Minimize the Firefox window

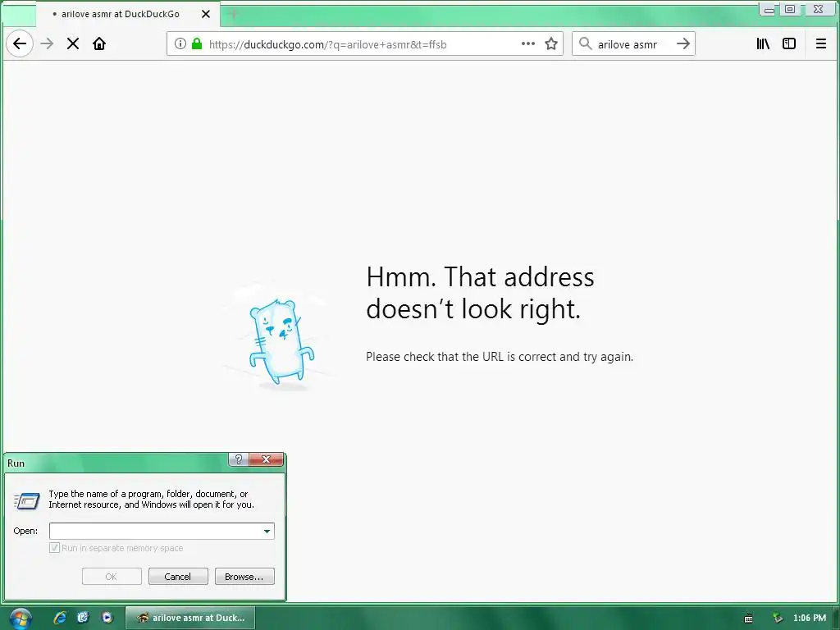click(769, 9)
